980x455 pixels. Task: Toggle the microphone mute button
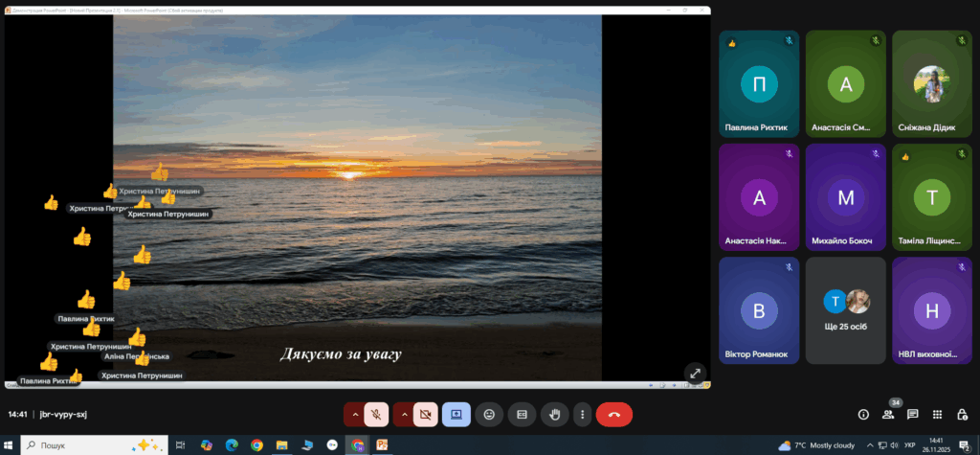[376, 415]
